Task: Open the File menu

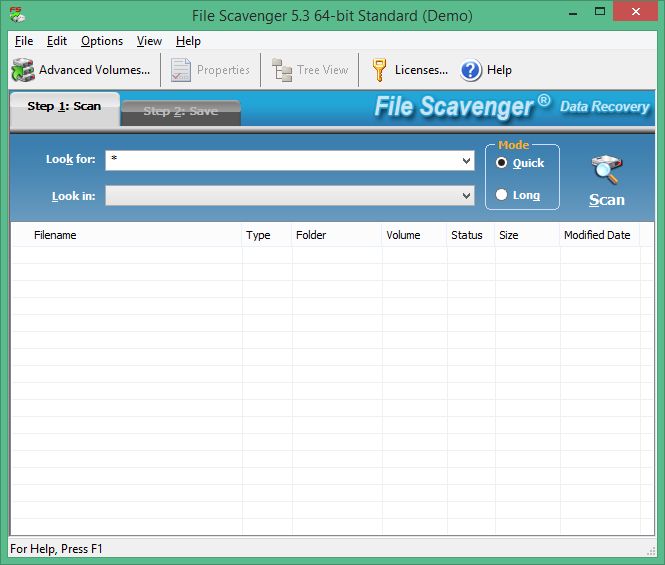Action: (x=24, y=41)
